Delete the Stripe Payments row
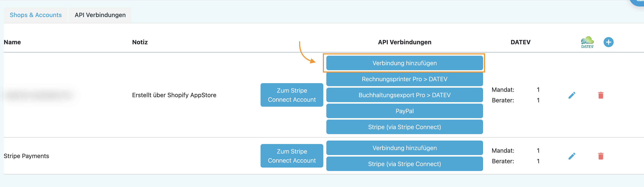This screenshot has height=187, width=644. tap(601, 156)
